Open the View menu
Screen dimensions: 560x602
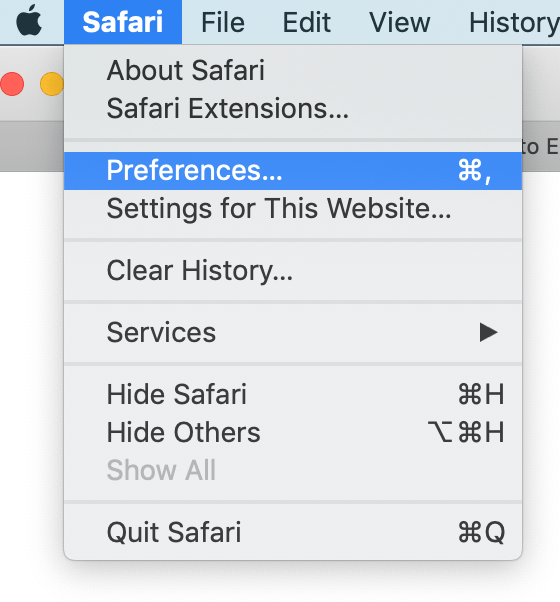[x=400, y=22]
